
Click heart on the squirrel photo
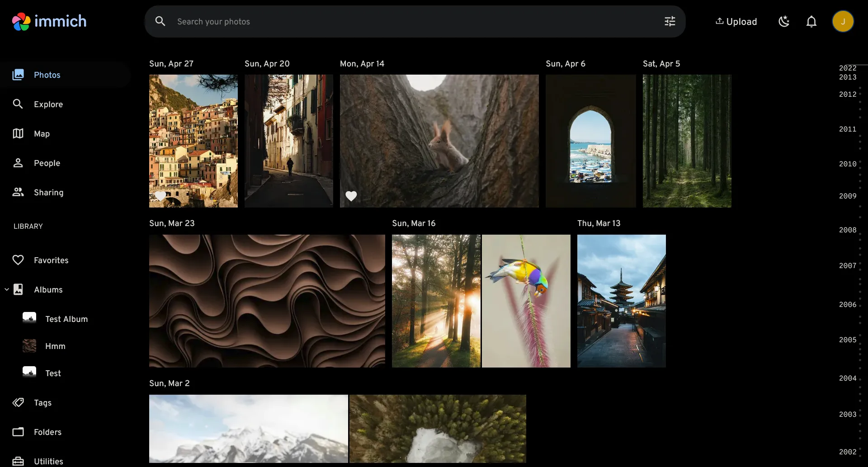[351, 196]
